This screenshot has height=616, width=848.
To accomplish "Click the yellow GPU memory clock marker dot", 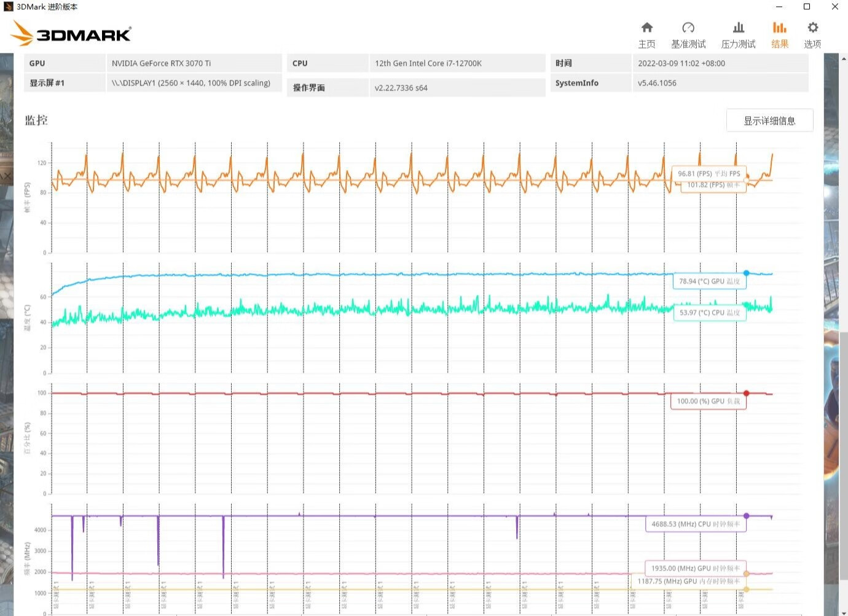I will click(747, 589).
